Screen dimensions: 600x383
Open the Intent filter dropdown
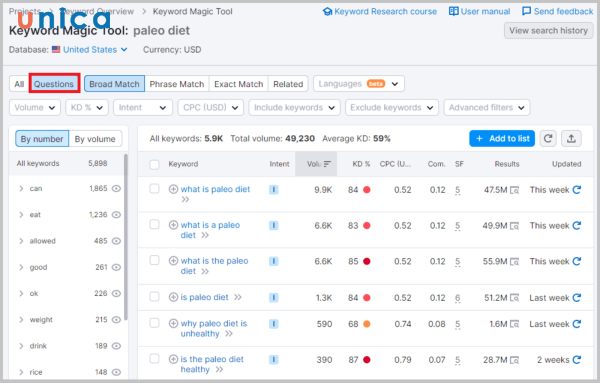[x=143, y=108]
